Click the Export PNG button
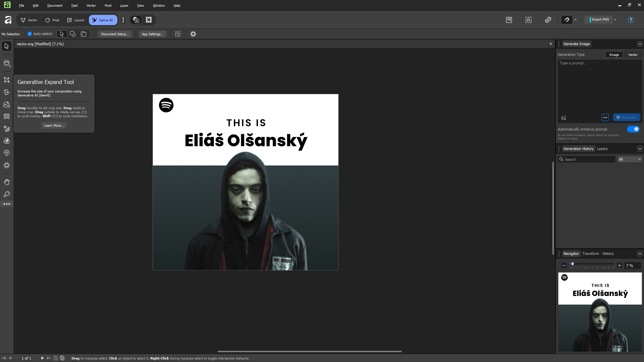This screenshot has width=644, height=362. pyautogui.click(x=599, y=19)
